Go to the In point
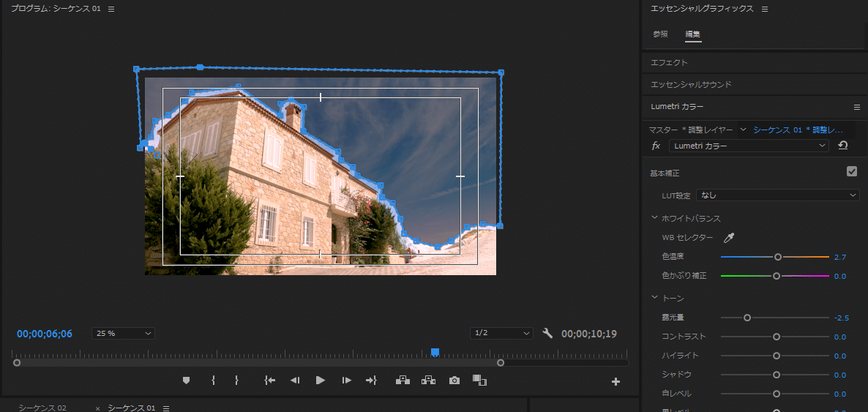The height and width of the screenshot is (412, 868). [269, 381]
